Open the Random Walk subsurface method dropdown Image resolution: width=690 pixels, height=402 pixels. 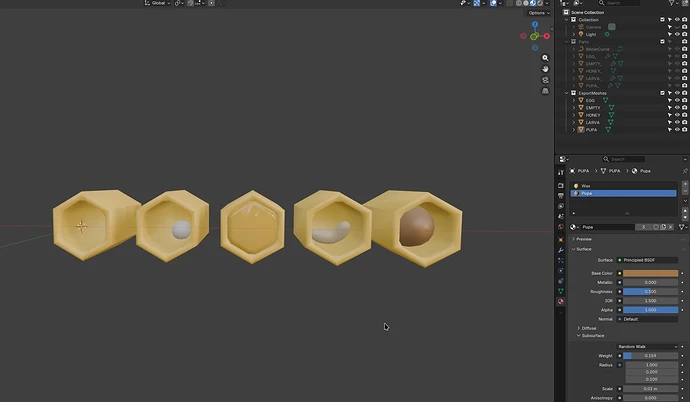(x=647, y=347)
